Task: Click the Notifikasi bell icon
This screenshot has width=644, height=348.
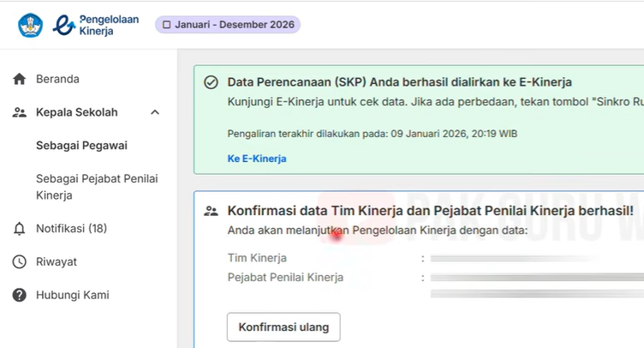Action: [20, 229]
